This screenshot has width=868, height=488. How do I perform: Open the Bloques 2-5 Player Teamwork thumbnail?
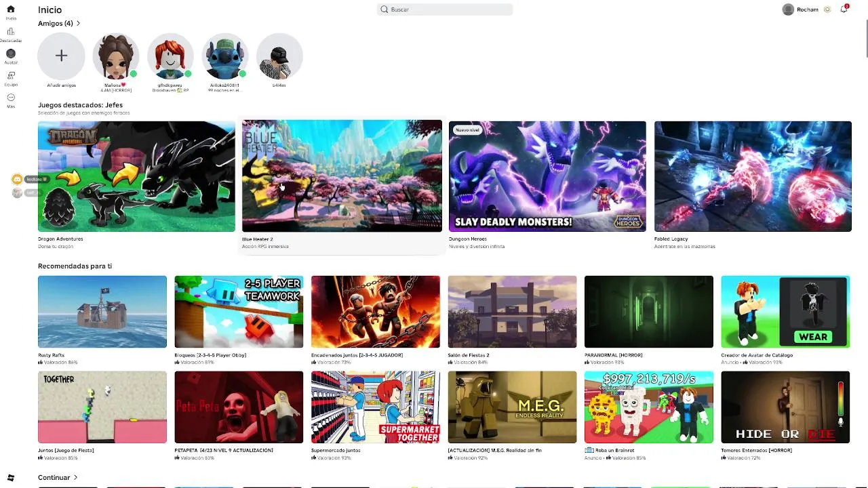coord(239,312)
